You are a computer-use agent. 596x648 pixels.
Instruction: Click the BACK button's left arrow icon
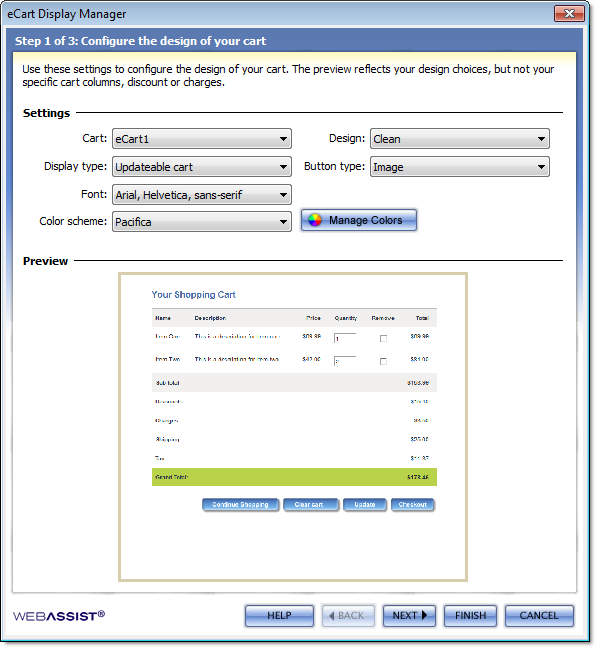[x=331, y=615]
